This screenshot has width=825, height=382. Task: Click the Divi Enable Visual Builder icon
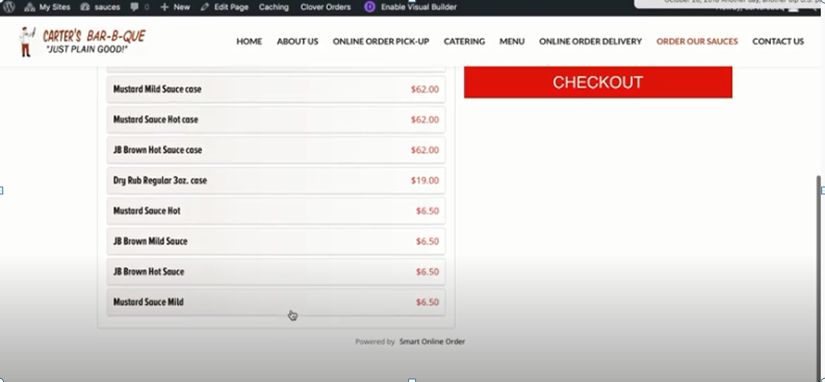(370, 7)
